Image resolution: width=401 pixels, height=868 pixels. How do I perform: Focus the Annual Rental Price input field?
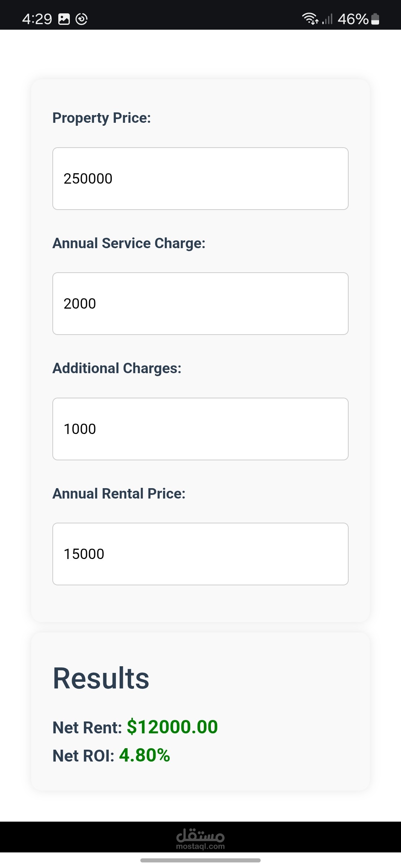200,554
